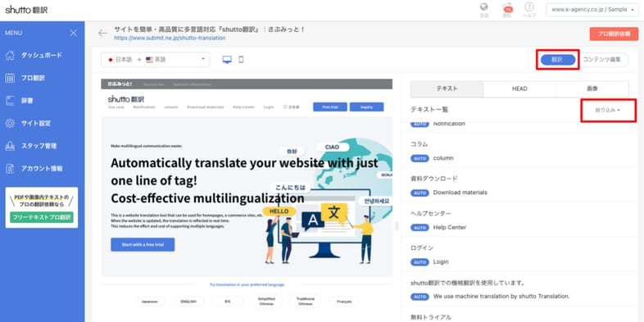The image size is (644, 322).
Task: Click the 無料トライアル source text row
Action: tap(431, 317)
